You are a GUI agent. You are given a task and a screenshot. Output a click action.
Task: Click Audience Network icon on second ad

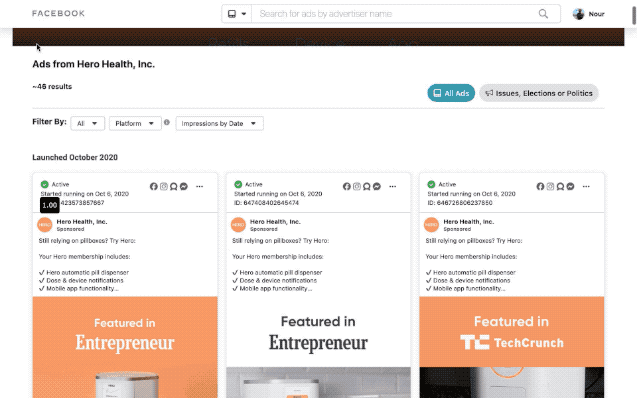(366, 186)
